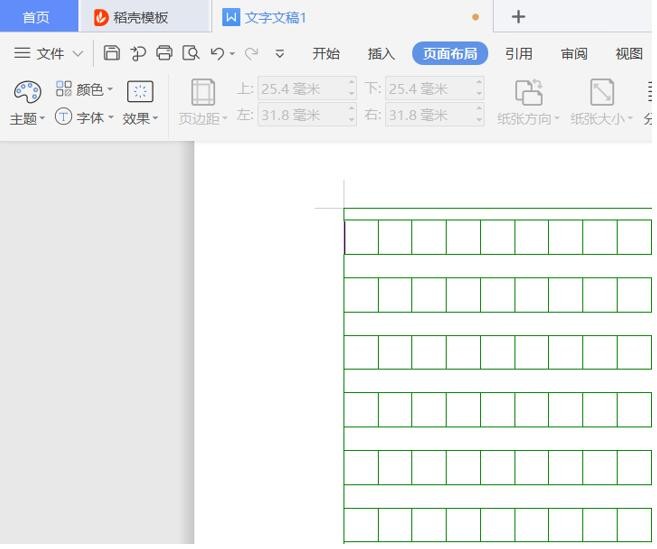Image resolution: width=657 pixels, height=549 pixels.
Task: Click the 纸张大小 paper size icon
Action: click(x=602, y=93)
